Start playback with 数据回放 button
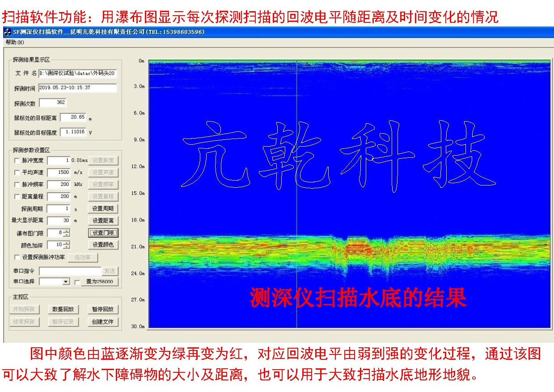 point(63,309)
